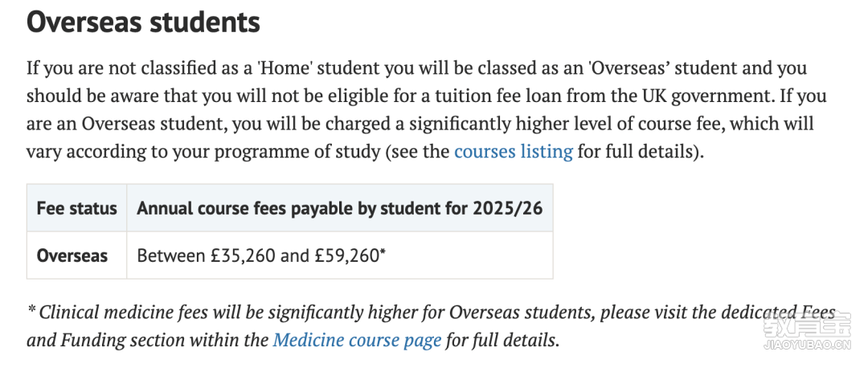This screenshot has width=868, height=368.
Task: Select the Fee status header cell
Action: [x=77, y=208]
